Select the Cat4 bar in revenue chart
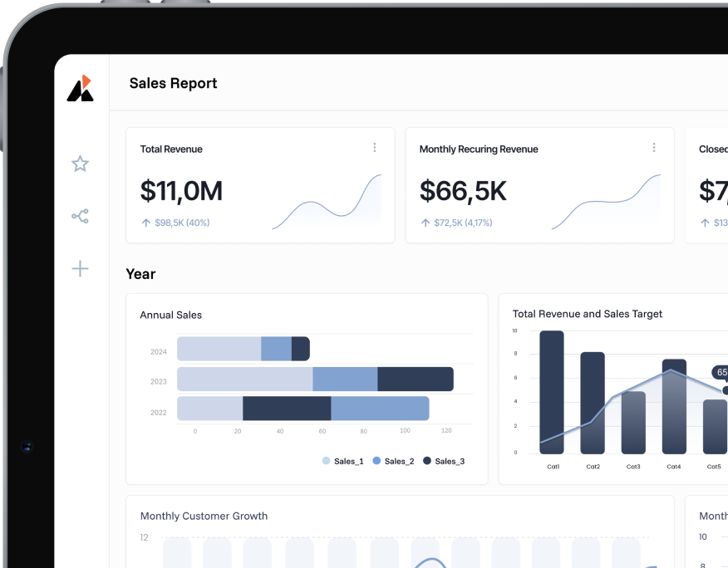 click(x=674, y=407)
